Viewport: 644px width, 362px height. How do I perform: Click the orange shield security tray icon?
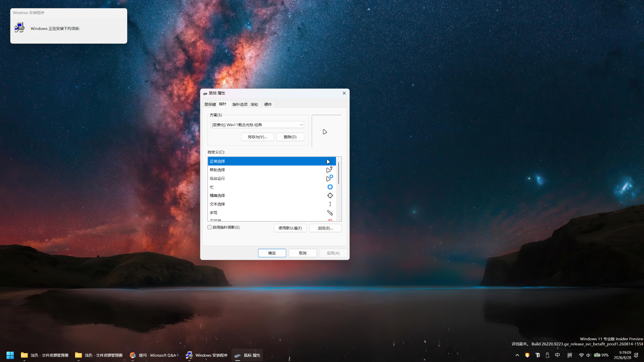click(527, 355)
